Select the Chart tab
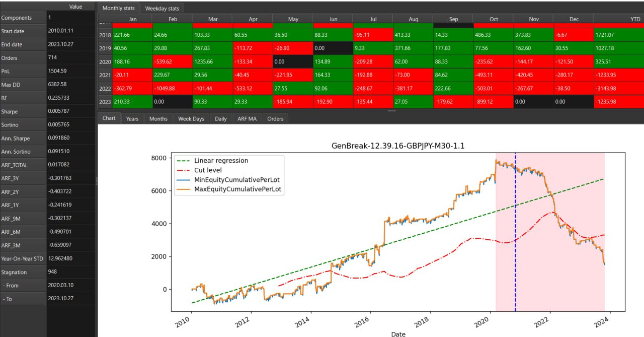644x337 pixels. (x=109, y=118)
